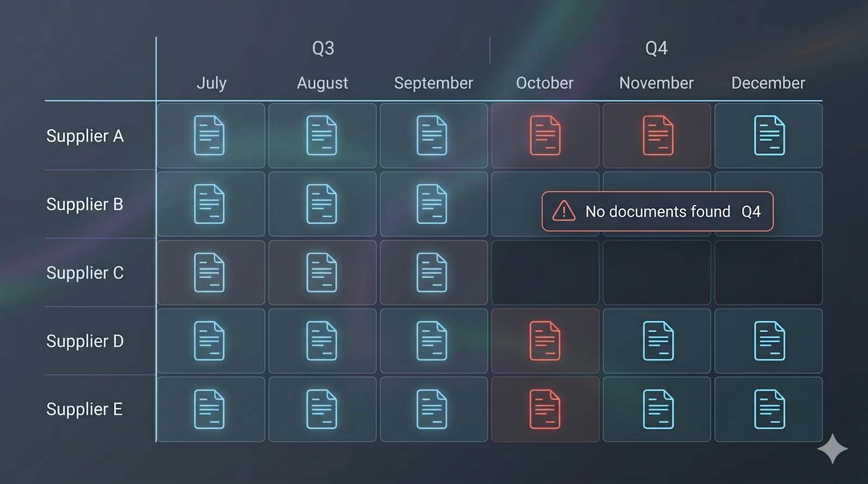Click empty Supplier C October cell

pyautogui.click(x=545, y=273)
